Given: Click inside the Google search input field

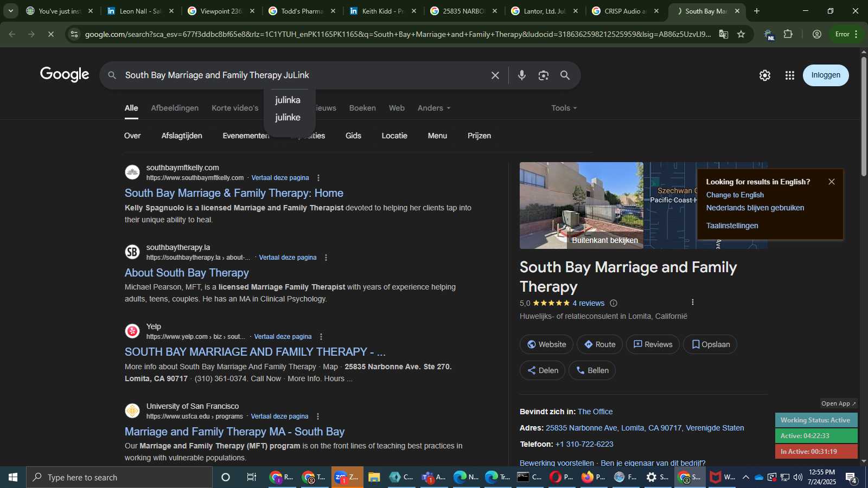Looking at the screenshot, I should (x=304, y=75).
